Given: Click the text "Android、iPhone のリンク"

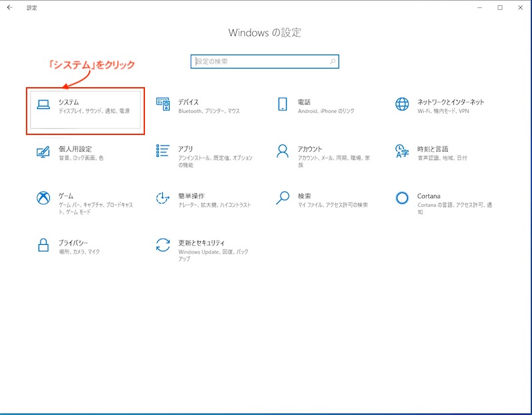Looking at the screenshot, I should coord(326,111).
